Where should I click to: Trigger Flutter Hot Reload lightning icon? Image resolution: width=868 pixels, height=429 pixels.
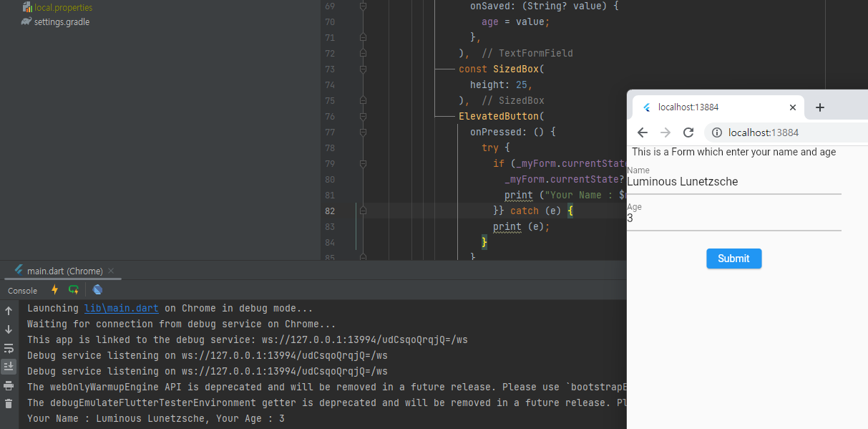click(55, 290)
